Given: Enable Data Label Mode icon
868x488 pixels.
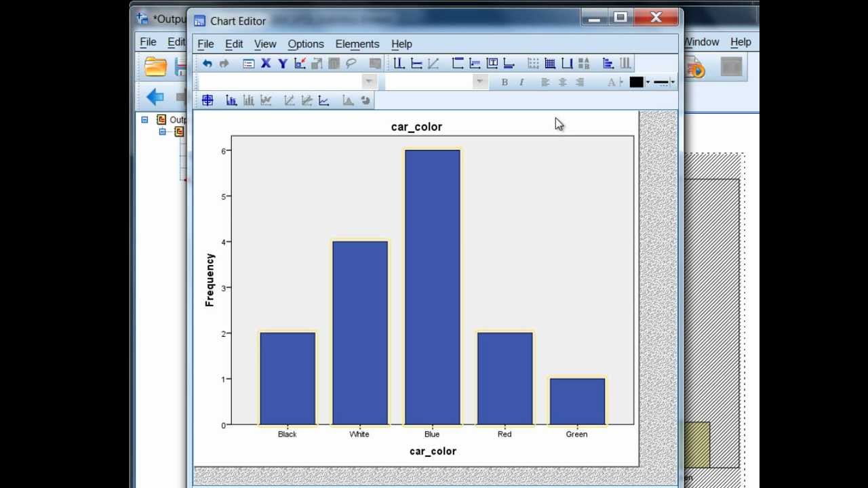Looking at the screenshot, I should pyautogui.click(x=208, y=100).
